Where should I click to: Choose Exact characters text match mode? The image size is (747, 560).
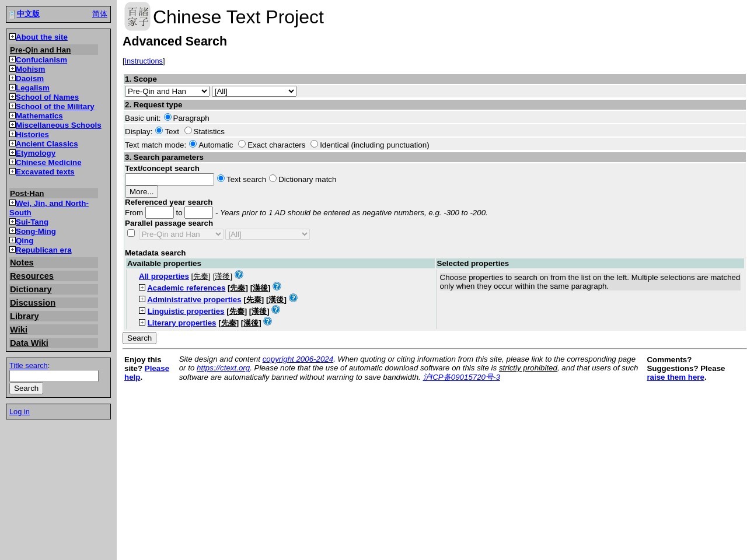tap(242, 144)
